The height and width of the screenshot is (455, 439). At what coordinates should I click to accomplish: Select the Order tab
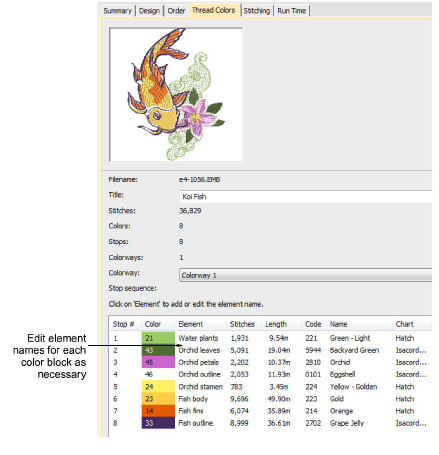[x=176, y=11]
